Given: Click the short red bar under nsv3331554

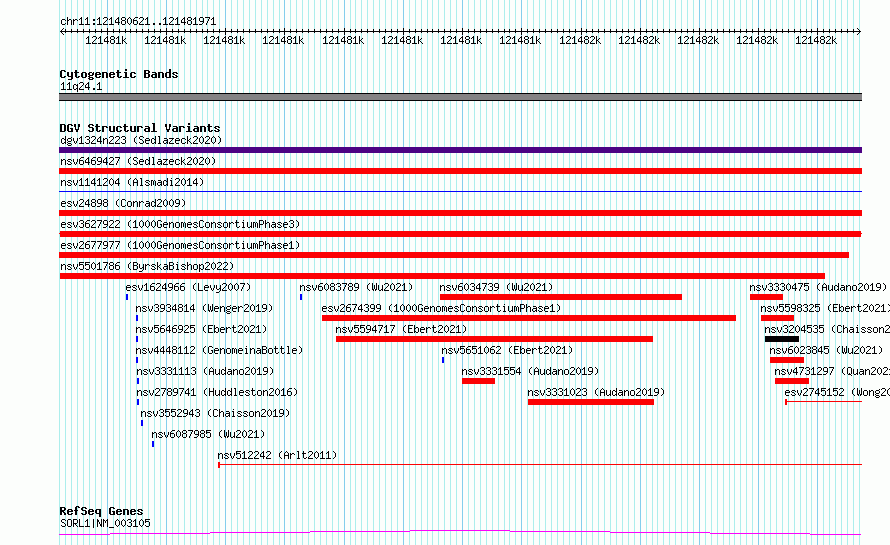Looking at the screenshot, I should tap(478, 381).
